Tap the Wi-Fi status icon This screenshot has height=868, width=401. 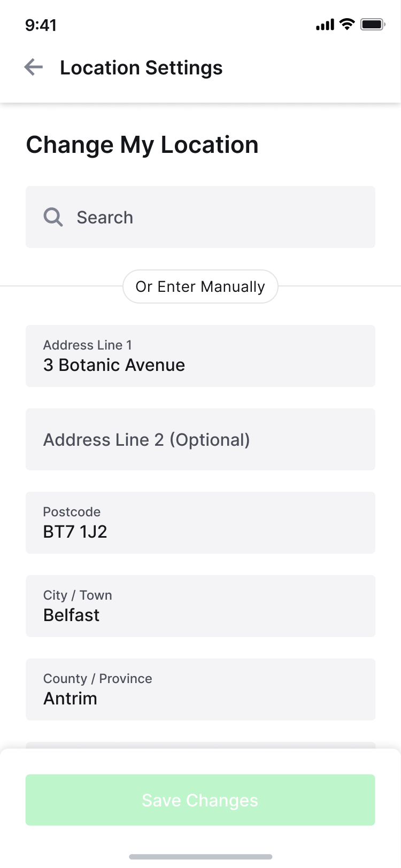pyautogui.click(x=347, y=24)
